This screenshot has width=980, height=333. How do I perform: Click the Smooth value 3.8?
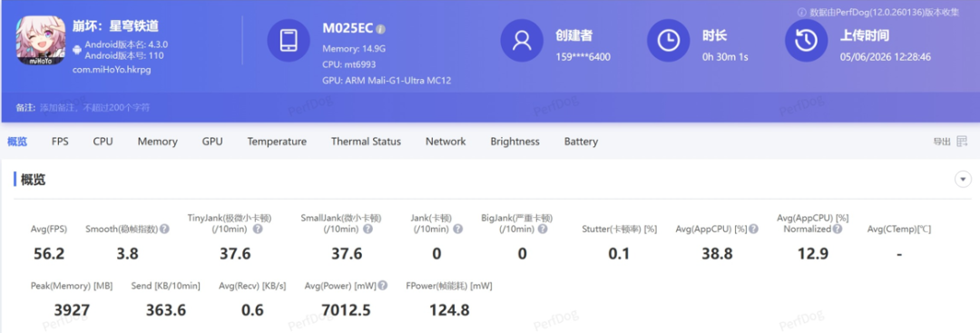[128, 254]
